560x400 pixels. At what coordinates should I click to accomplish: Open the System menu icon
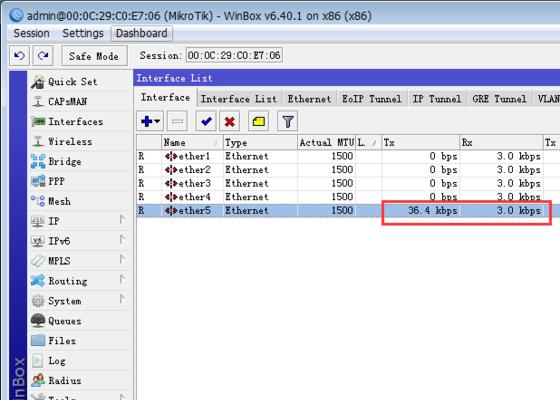click(x=38, y=301)
